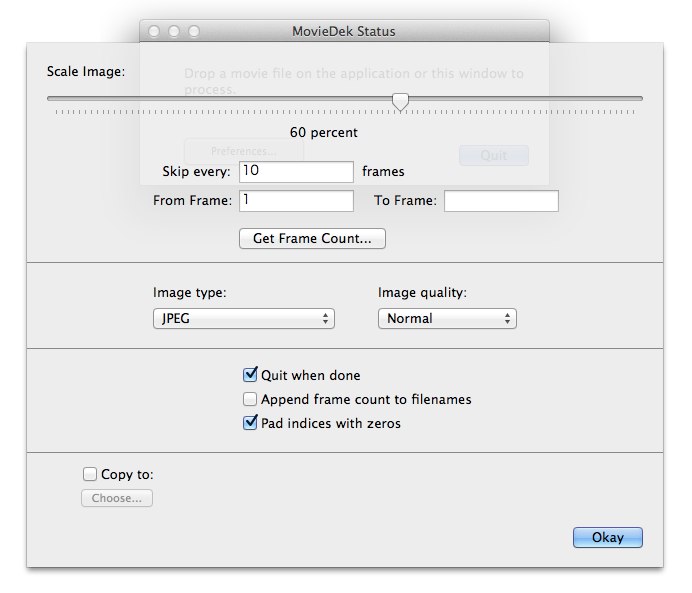This screenshot has width=692, height=593.
Task: Click the Scale Image slider thumb
Action: (400, 101)
